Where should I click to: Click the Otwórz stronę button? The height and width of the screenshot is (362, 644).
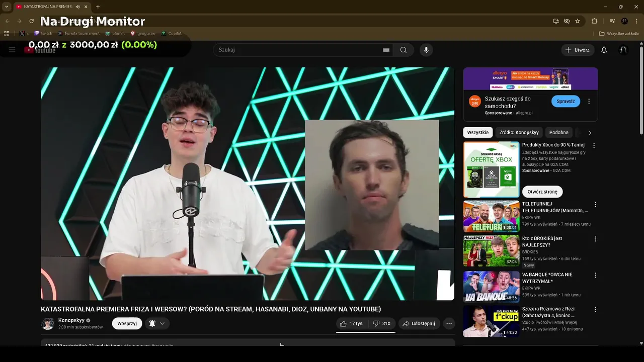(x=542, y=192)
